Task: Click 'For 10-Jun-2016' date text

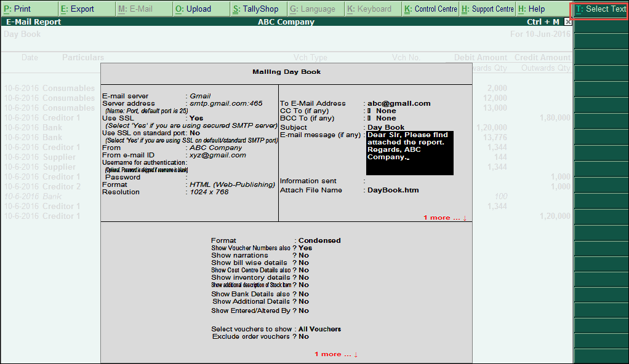Action: [540, 34]
